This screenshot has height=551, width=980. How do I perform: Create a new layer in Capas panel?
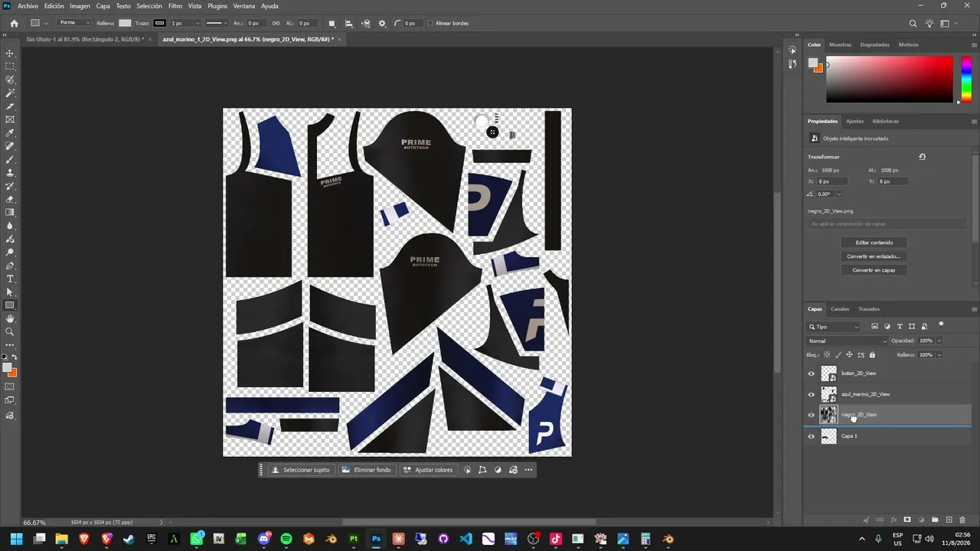949,520
